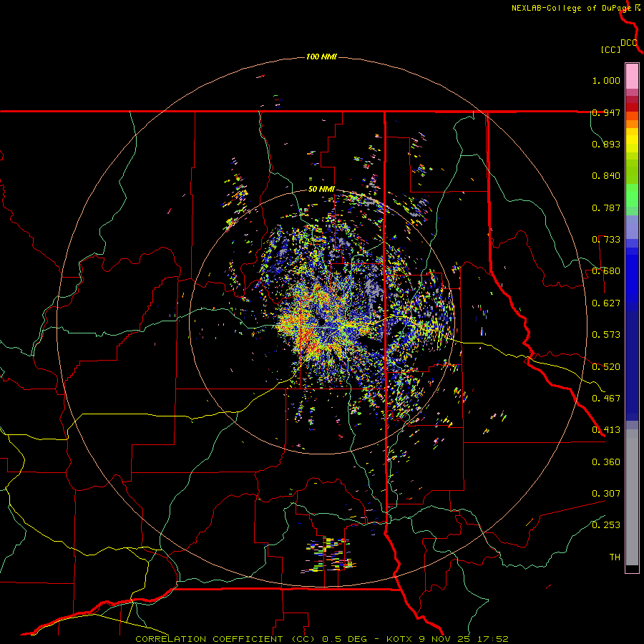The width and height of the screenshot is (644, 644).
Task: Pick the black TH segment at color bar bottom
Action: 632,568
